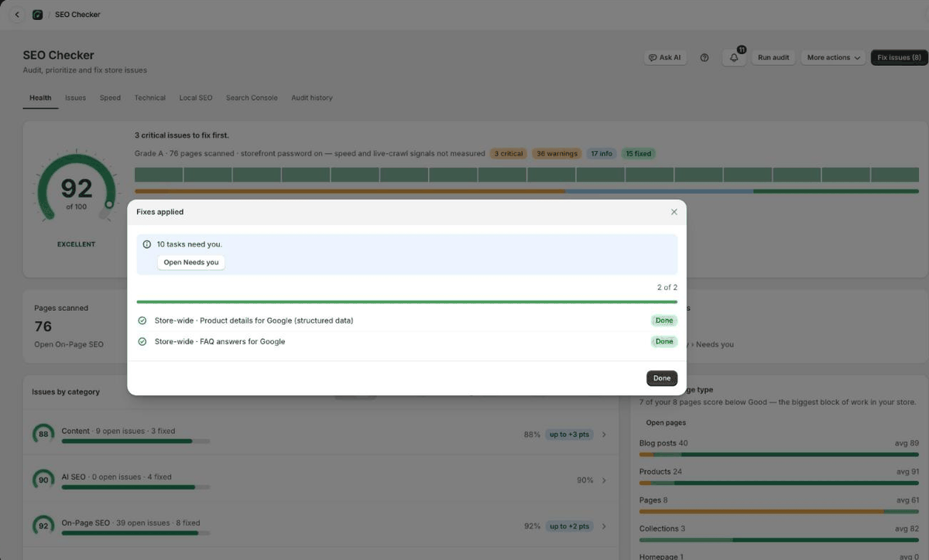
Task: Click the segmented green pages-scanned strip
Action: [526, 175]
